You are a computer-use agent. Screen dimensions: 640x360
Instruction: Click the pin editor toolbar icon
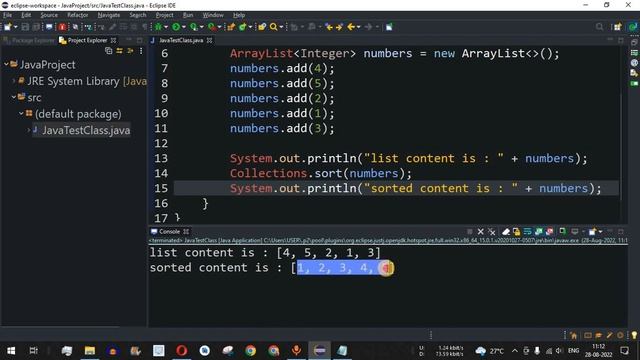point(389,27)
